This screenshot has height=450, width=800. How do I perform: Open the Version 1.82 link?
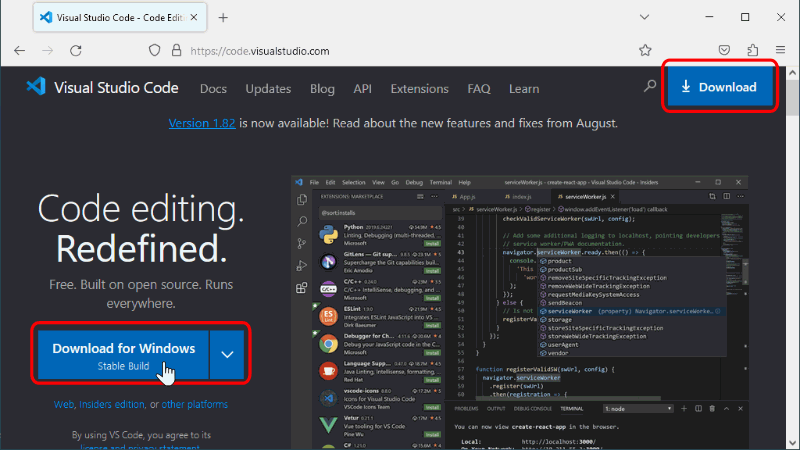point(202,123)
